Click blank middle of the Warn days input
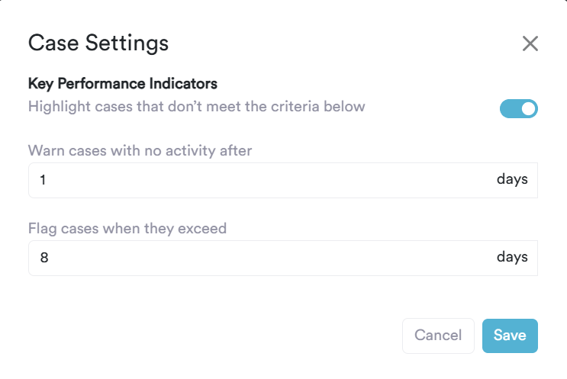567x379 pixels. (x=271, y=180)
